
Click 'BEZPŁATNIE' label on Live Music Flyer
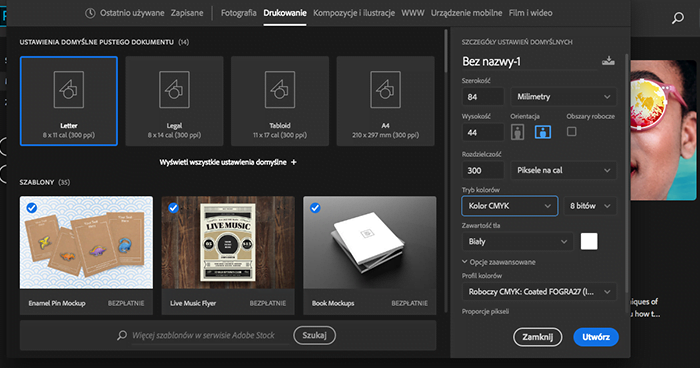268,303
